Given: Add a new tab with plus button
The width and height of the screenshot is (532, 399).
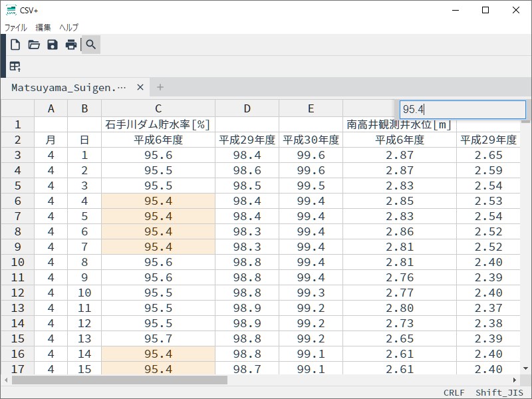Looking at the screenshot, I should 160,87.
